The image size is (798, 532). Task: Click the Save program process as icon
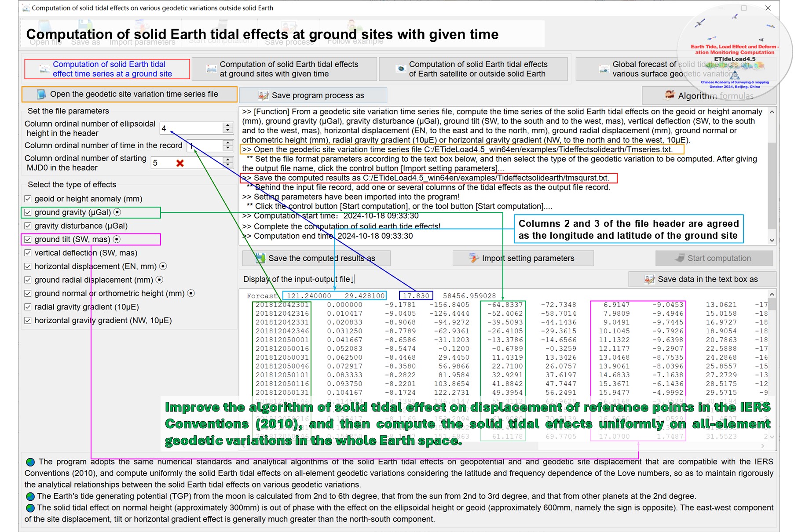264,95
